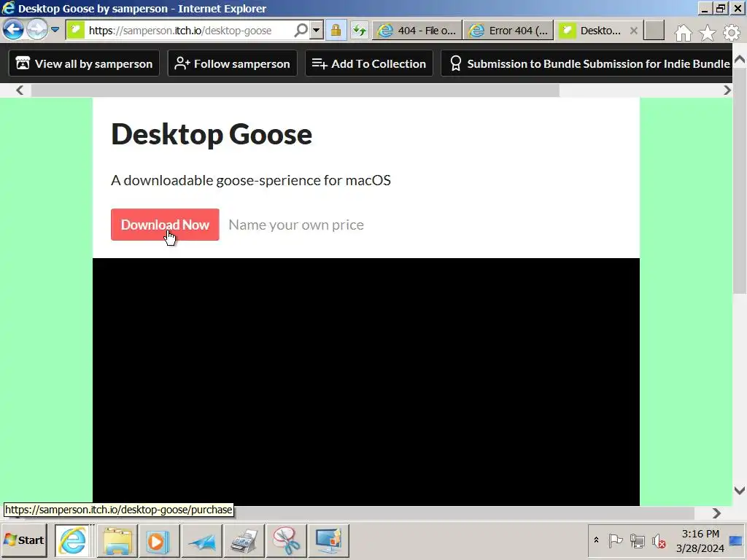Click the browser Back arrow button
The image size is (747, 560).
(13, 30)
